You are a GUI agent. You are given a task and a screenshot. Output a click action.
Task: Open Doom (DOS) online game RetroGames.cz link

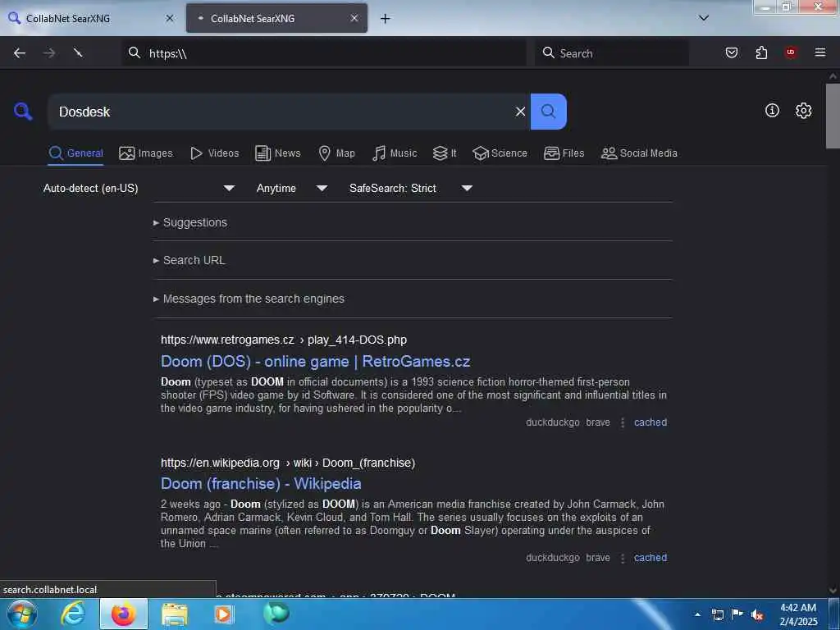point(316,362)
